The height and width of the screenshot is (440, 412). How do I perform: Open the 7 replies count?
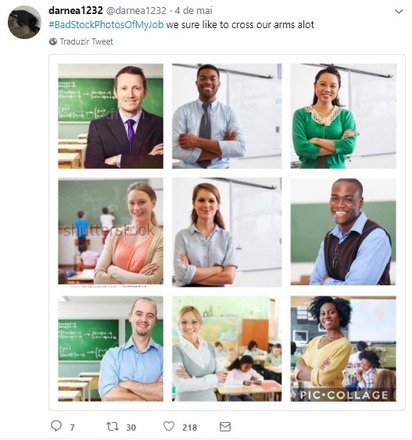pos(72,427)
